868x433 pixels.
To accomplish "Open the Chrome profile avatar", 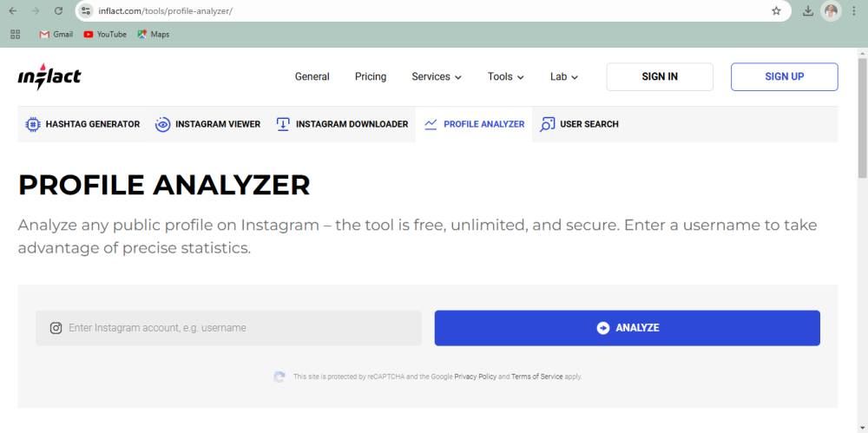I will [x=831, y=11].
